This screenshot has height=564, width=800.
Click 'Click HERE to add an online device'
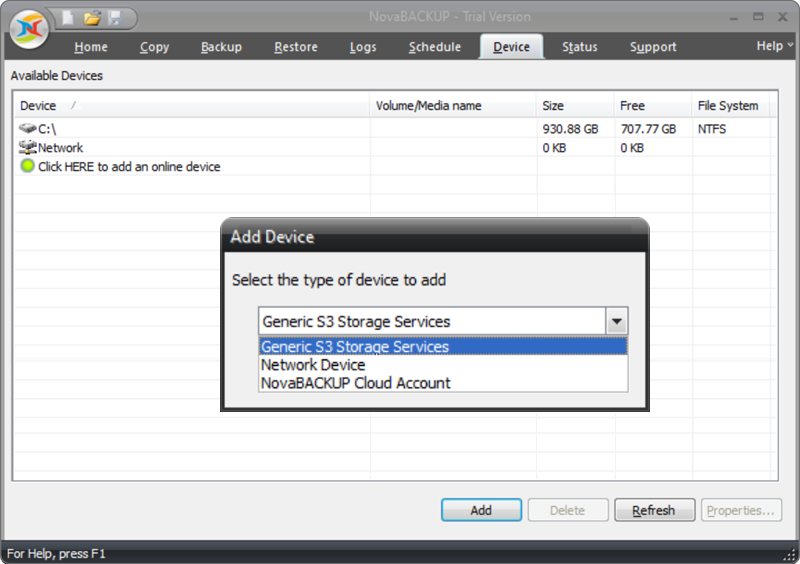click(129, 167)
